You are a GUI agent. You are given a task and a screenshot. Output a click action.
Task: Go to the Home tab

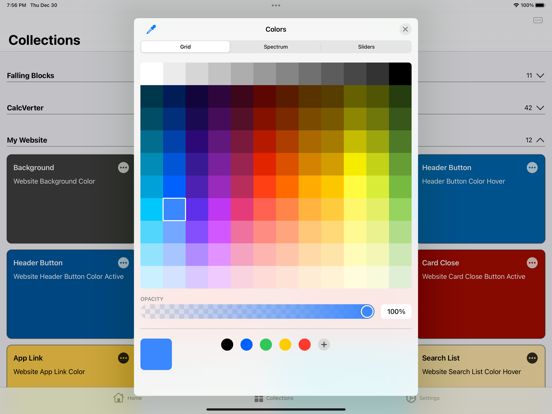(x=127, y=398)
